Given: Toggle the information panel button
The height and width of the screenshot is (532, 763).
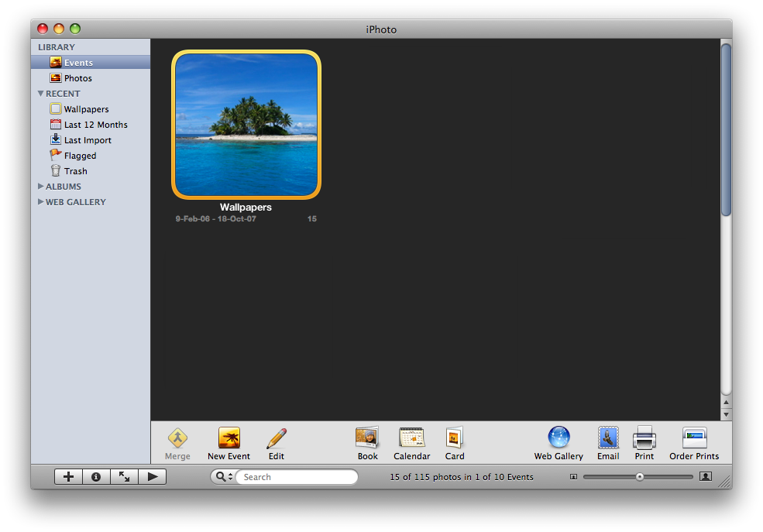Looking at the screenshot, I should (x=96, y=477).
